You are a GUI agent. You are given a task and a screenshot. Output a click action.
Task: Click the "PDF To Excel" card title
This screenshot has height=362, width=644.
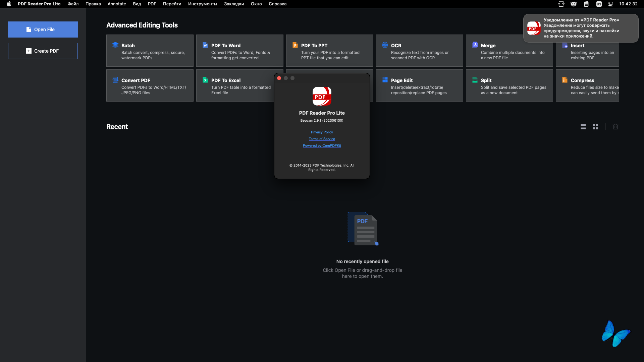[226, 80]
